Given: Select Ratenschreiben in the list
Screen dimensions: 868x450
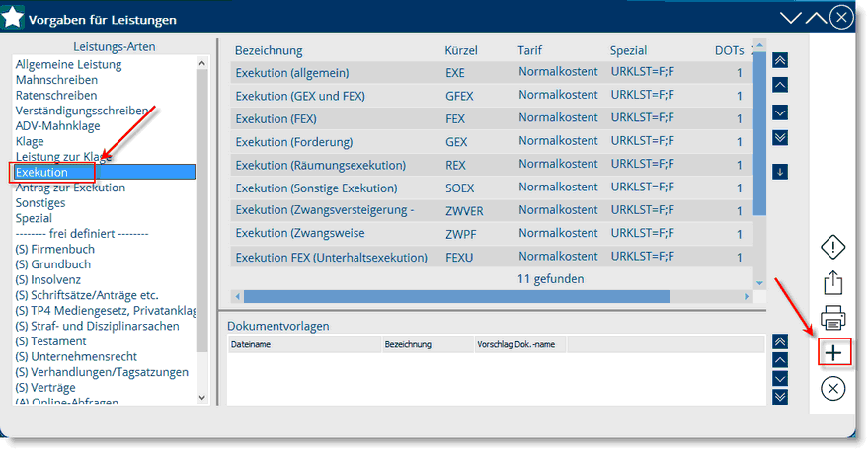Looking at the screenshot, I should [56, 95].
